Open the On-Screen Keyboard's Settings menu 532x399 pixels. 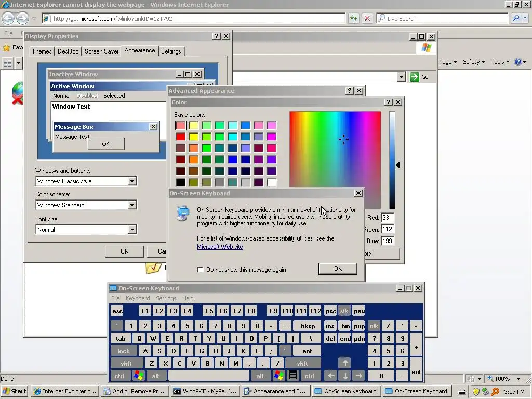tap(166, 298)
